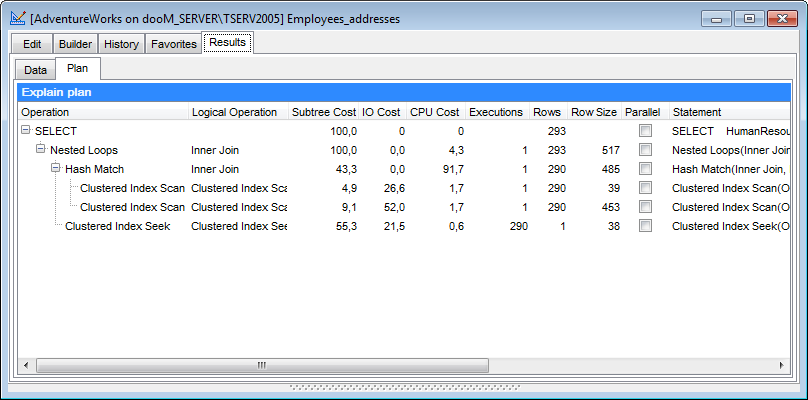This screenshot has width=808, height=400.
Task: Click the bottom splitter grip bar
Action: coord(403,386)
